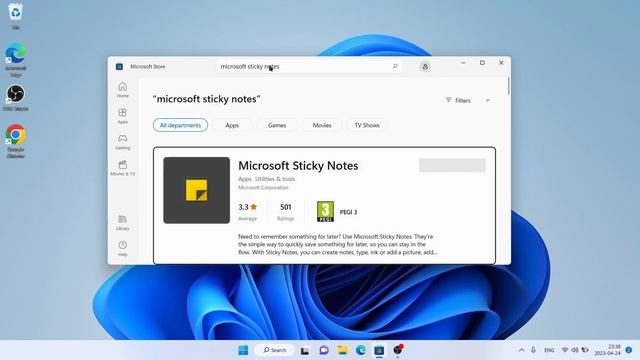Select the All departments filter
Screen dimensions: 640x360
[x=180, y=125]
